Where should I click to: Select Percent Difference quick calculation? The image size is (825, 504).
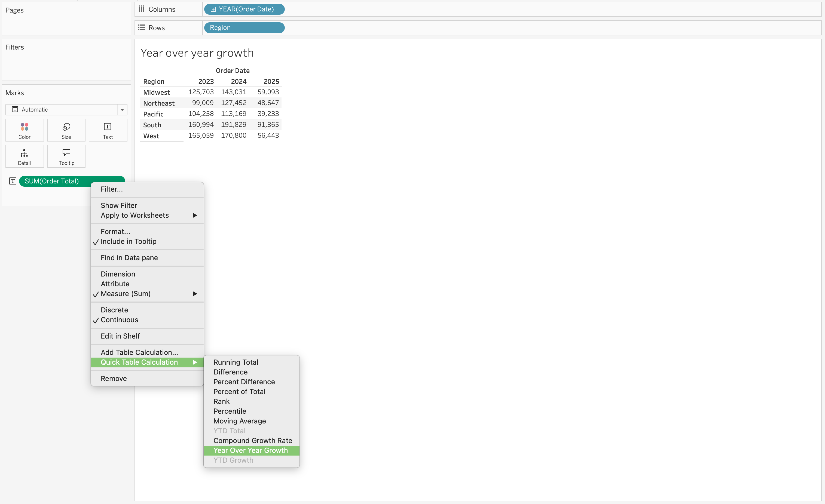(x=244, y=382)
